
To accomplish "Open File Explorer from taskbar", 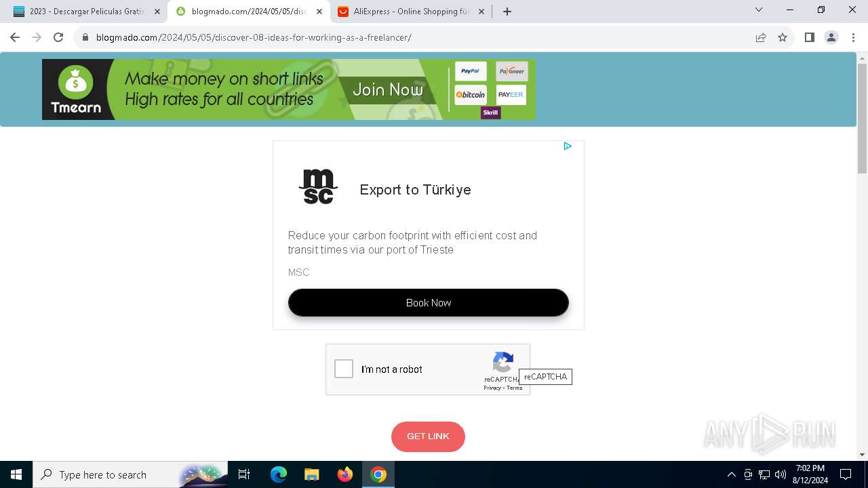I will [311, 474].
